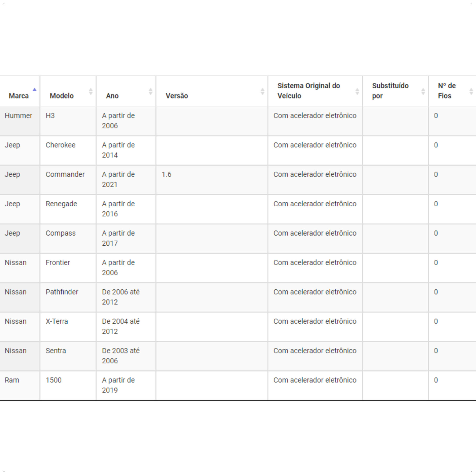Select Nissan Frontier cell
Screen dimensions: 476x476
[58, 263]
